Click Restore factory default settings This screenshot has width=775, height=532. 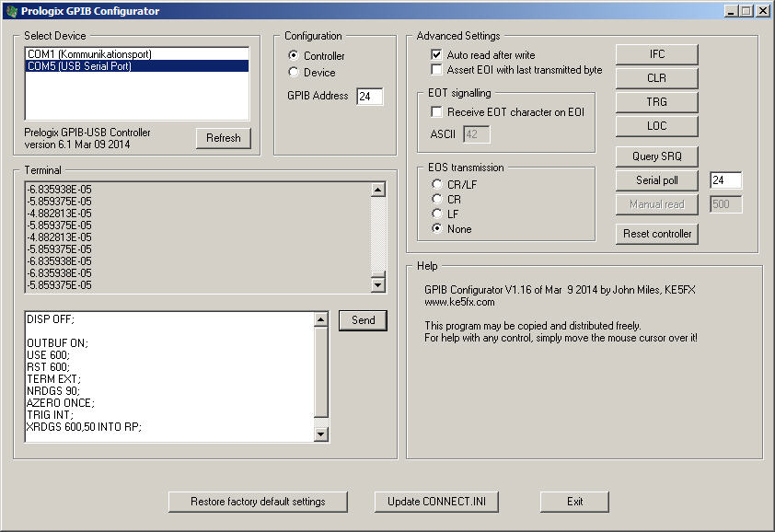[x=258, y=502]
